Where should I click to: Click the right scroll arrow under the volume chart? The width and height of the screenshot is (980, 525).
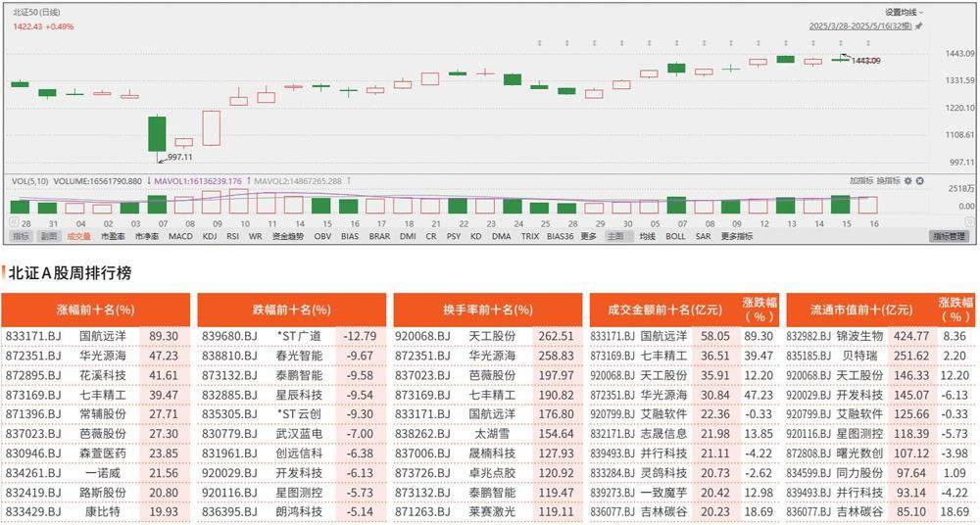pyautogui.click(x=967, y=221)
